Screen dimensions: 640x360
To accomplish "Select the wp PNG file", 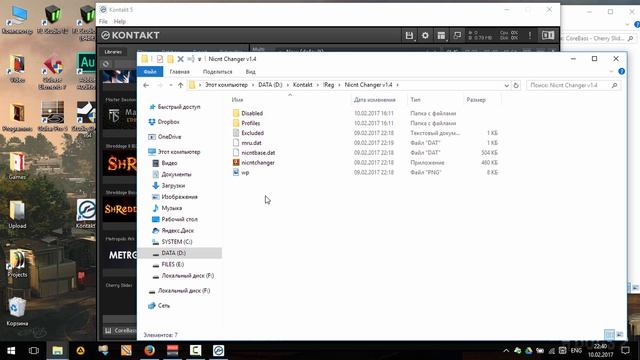I will pyautogui.click(x=245, y=172).
